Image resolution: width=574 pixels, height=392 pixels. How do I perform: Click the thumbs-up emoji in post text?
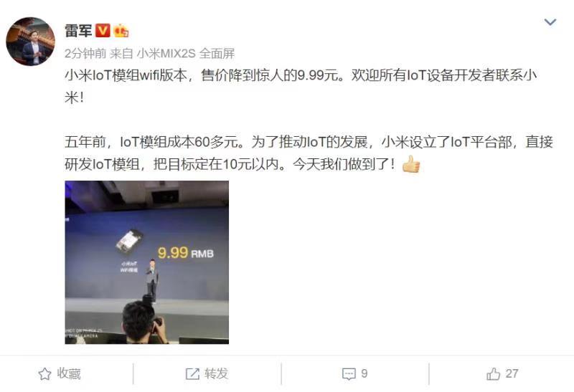(x=410, y=163)
